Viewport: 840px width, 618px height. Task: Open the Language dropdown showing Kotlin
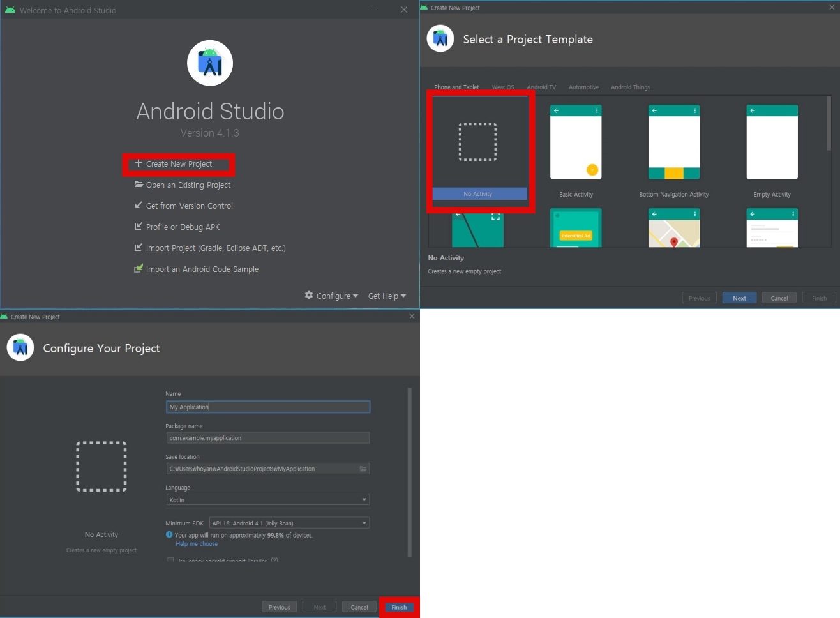tap(268, 500)
